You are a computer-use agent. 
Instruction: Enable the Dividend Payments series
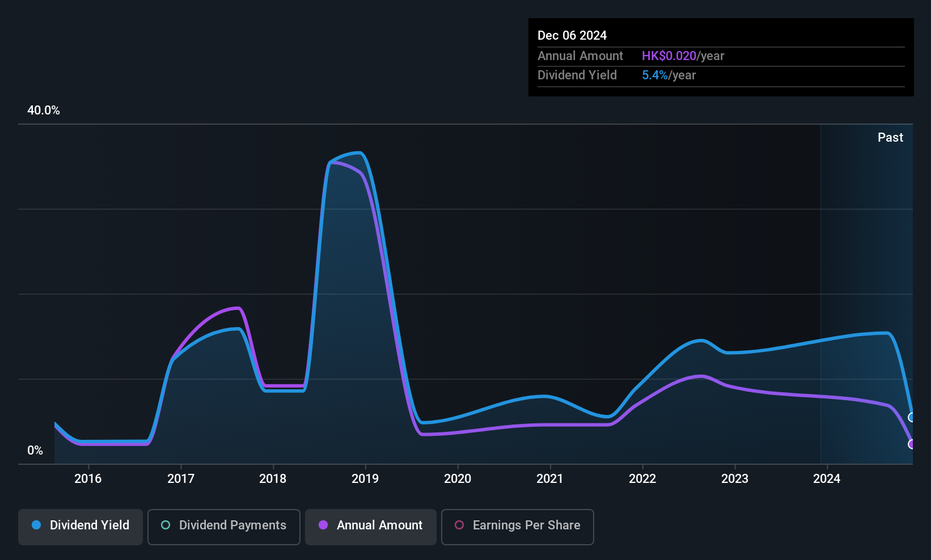(x=223, y=527)
